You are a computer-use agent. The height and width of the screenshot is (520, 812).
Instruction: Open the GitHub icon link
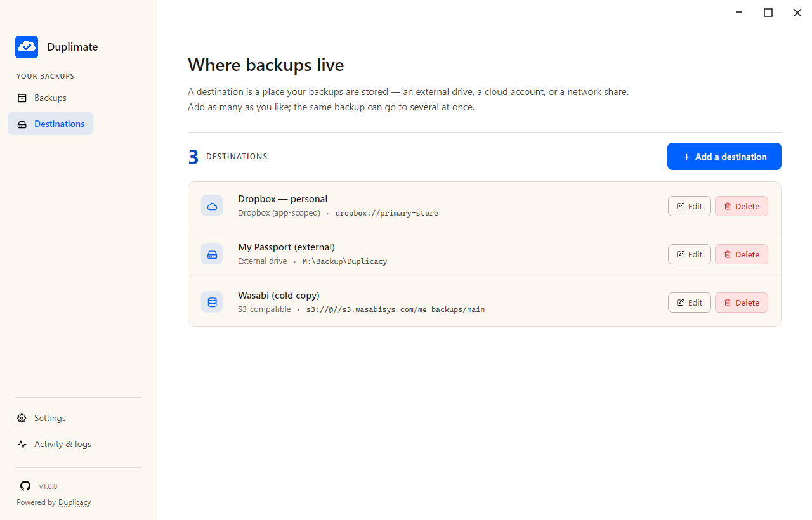pos(25,486)
